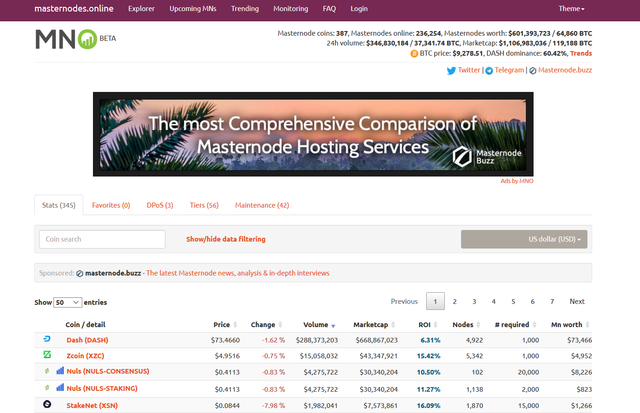Image resolution: width=640 pixels, height=413 pixels.
Task: Sort table by Nodes column arrows
Action: [x=478, y=325]
